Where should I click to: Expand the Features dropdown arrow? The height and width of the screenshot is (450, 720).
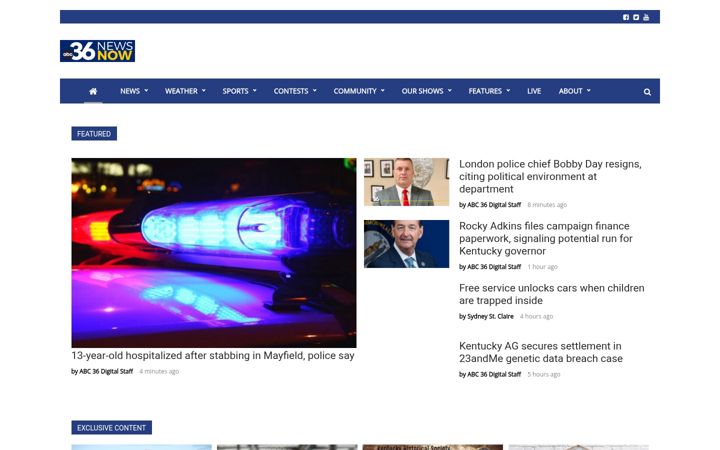pyautogui.click(x=508, y=91)
